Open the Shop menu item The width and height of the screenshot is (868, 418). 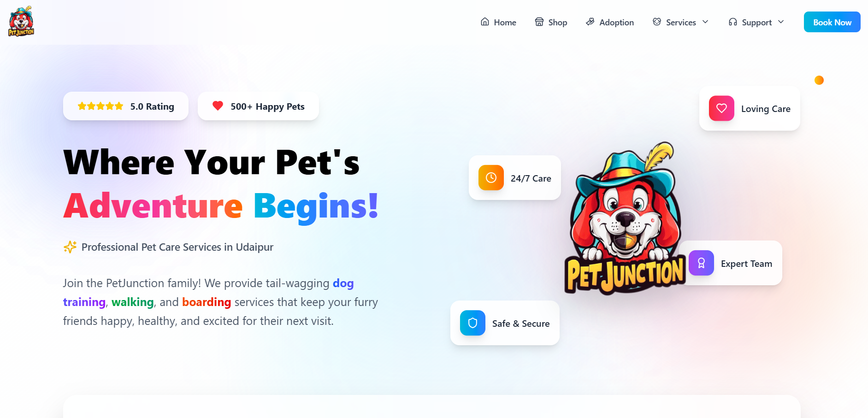coord(551,22)
